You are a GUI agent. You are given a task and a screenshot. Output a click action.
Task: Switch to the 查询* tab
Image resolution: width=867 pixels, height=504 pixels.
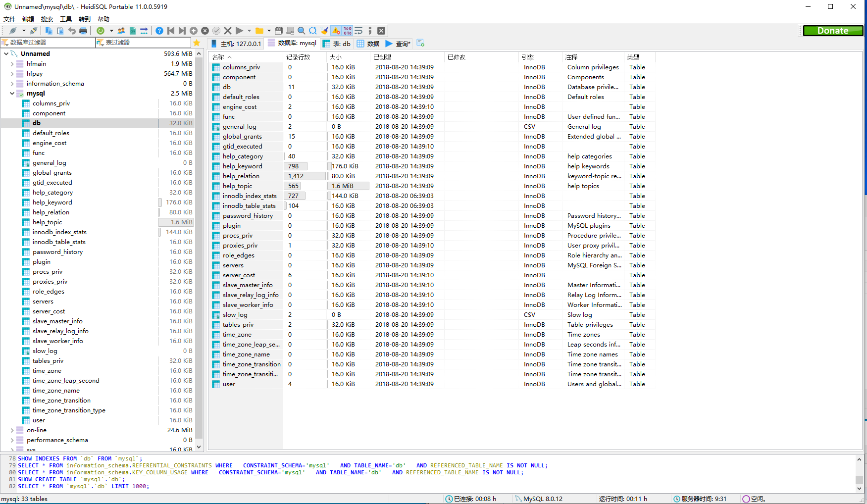[398, 44]
